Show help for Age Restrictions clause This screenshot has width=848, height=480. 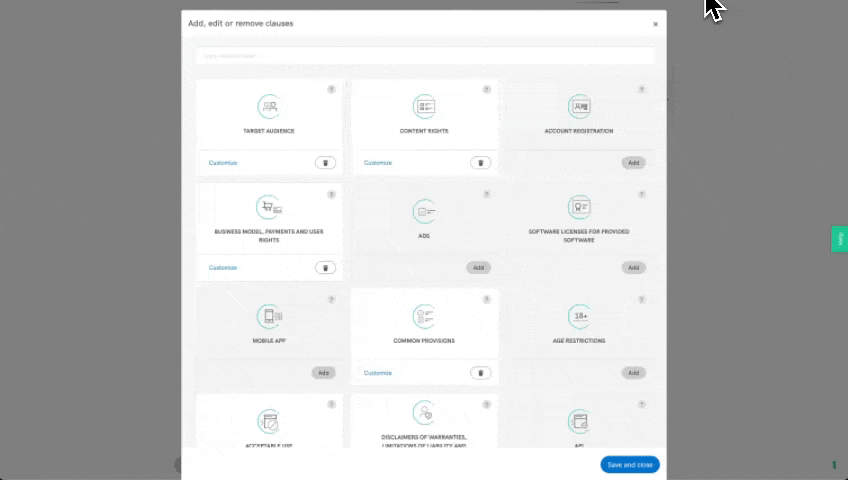point(642,299)
